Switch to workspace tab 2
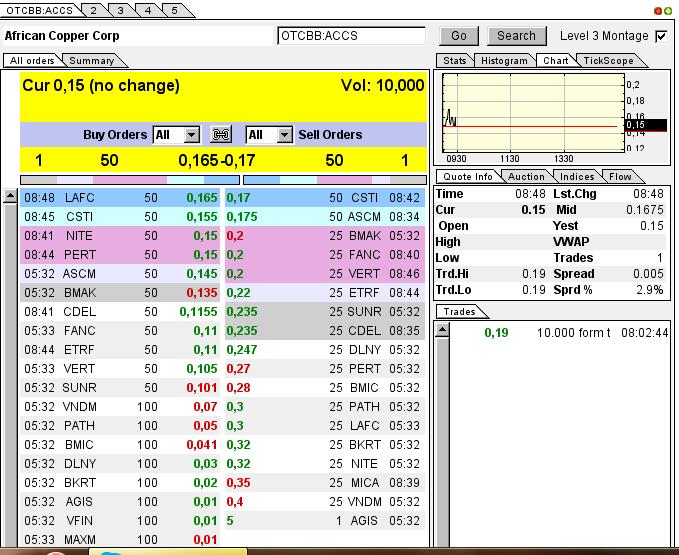The width and height of the screenshot is (679, 555). tap(93, 10)
